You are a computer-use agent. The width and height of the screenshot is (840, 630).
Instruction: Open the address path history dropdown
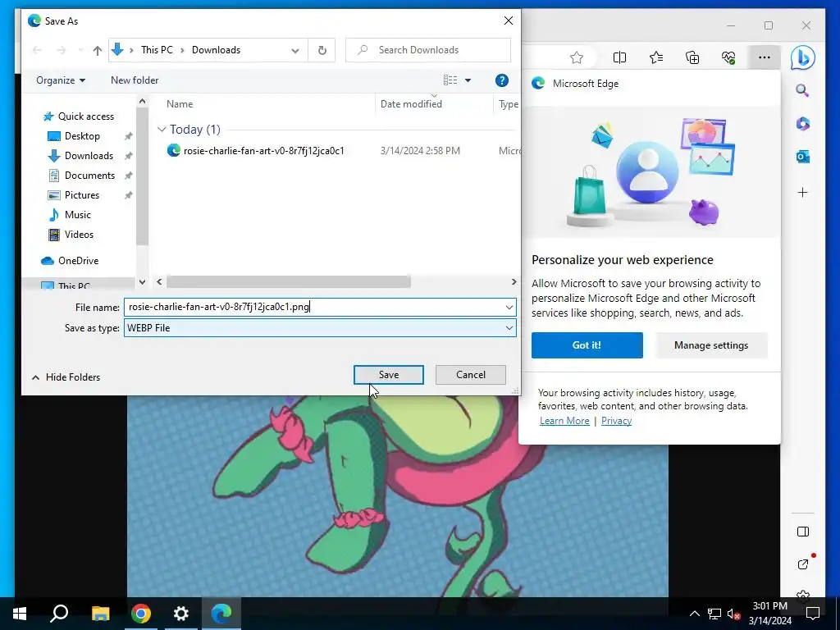(295, 50)
